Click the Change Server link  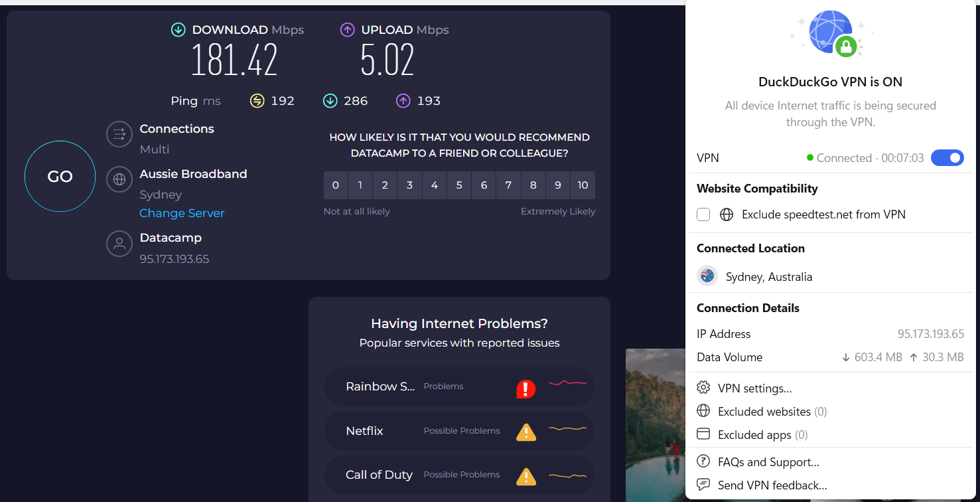[182, 212]
